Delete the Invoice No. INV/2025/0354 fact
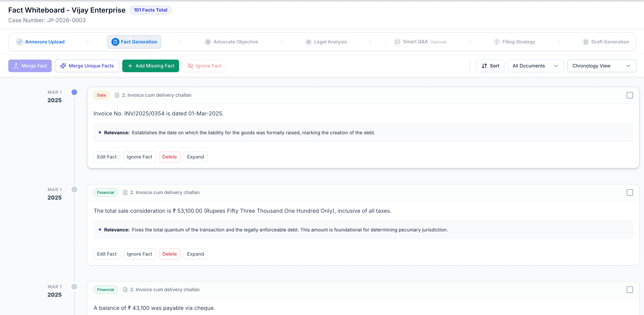The height and width of the screenshot is (315, 644). click(x=169, y=157)
